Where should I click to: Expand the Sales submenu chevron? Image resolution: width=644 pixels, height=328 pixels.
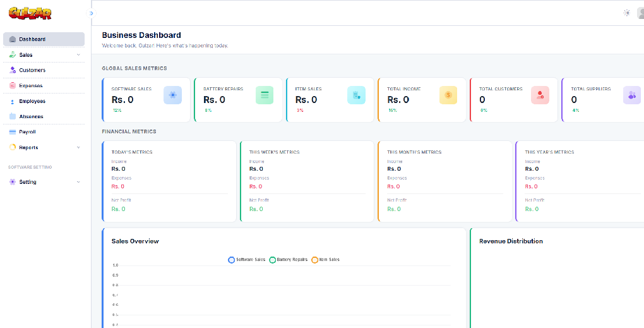[x=78, y=55]
